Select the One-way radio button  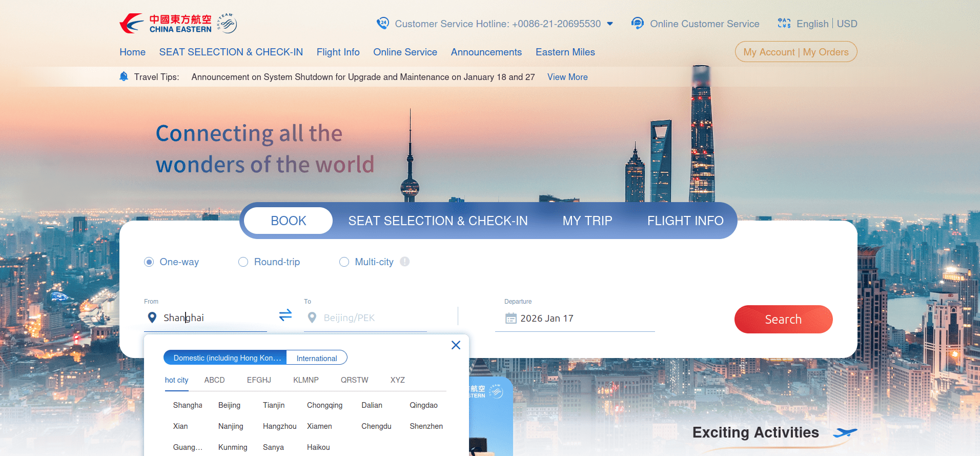pos(149,262)
